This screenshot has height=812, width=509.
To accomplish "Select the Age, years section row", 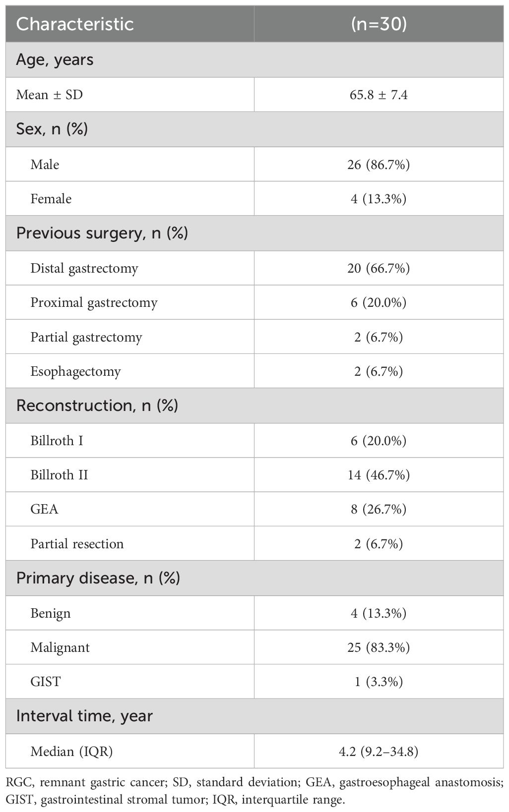I will point(254,59).
